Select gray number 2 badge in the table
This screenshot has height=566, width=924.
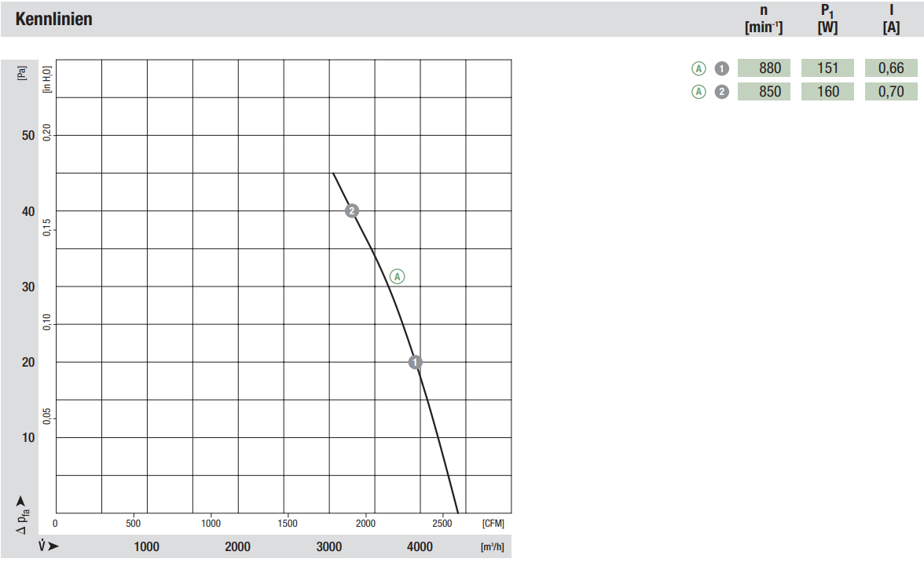(x=722, y=92)
